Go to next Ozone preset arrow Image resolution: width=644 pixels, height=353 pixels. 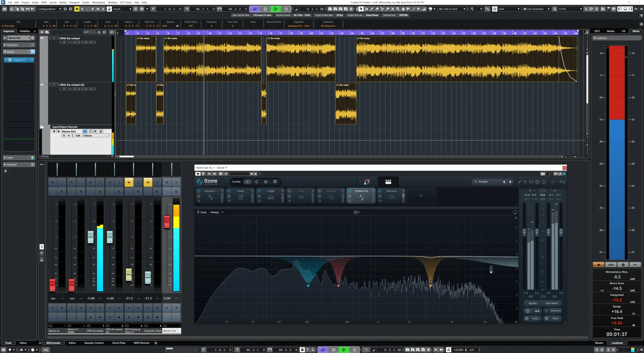tap(510, 182)
